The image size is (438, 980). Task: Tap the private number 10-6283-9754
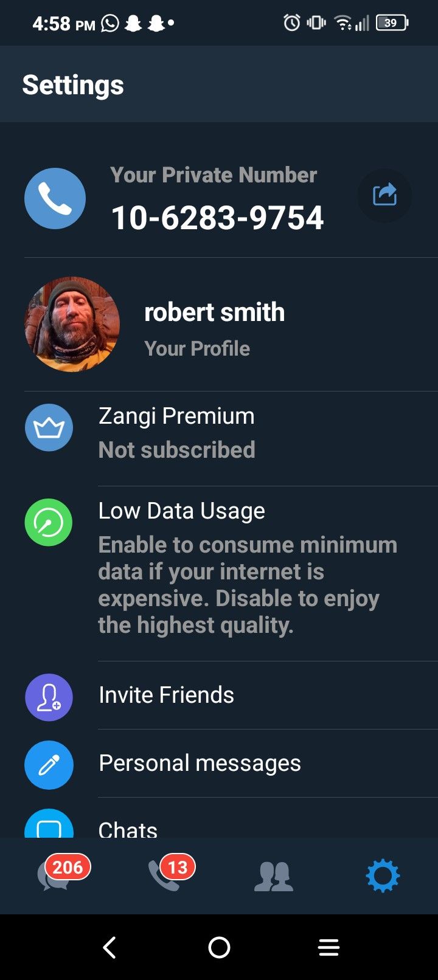[217, 218]
